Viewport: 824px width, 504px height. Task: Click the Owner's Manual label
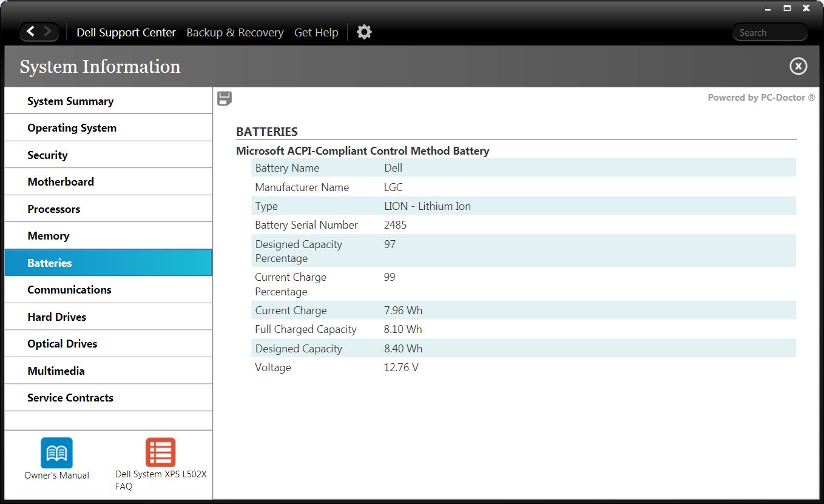tap(56, 475)
